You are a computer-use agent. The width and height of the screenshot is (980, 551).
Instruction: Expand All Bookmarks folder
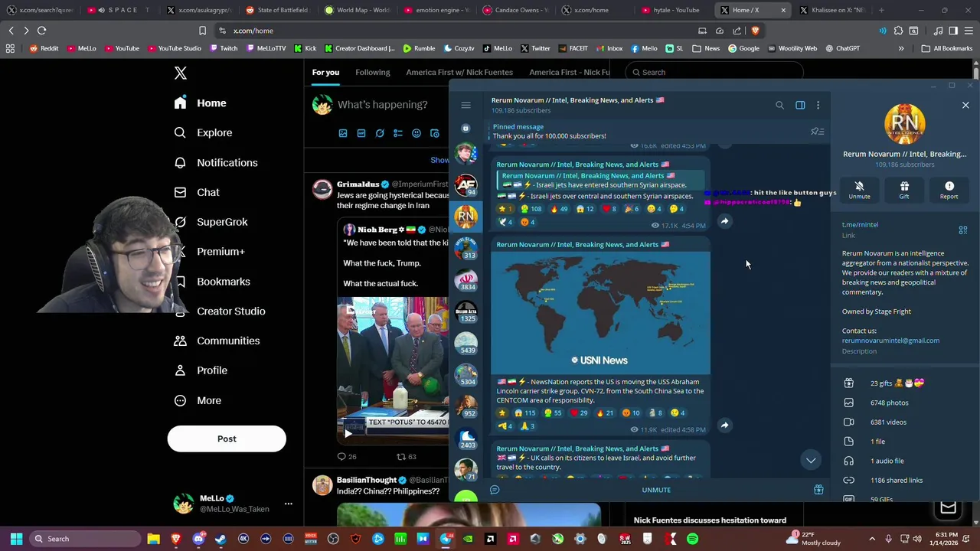pyautogui.click(x=947, y=48)
